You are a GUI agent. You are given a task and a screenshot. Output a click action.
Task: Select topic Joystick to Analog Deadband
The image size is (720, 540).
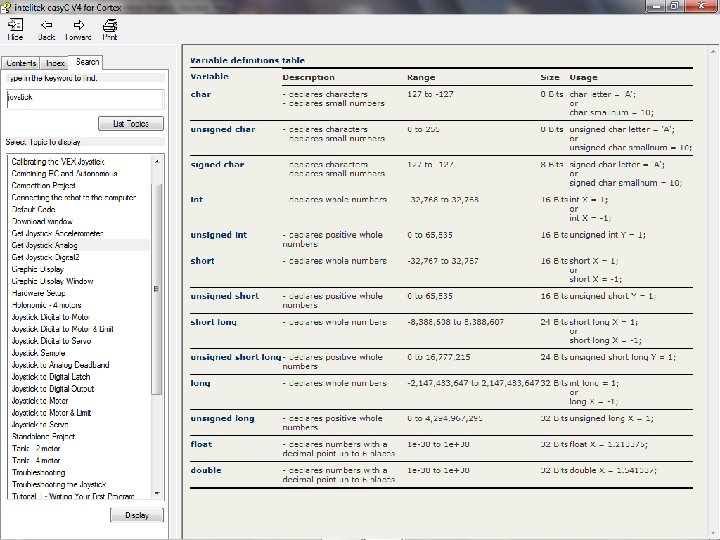60,365
